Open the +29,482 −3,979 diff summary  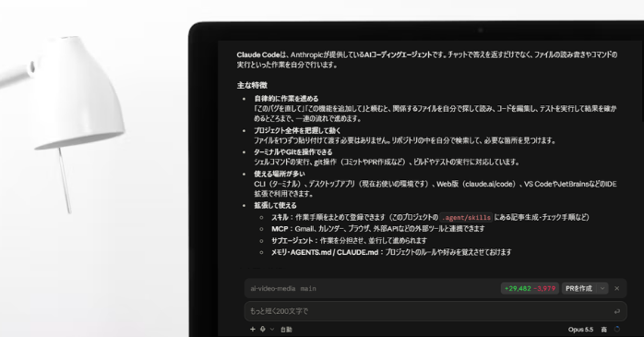click(x=530, y=288)
